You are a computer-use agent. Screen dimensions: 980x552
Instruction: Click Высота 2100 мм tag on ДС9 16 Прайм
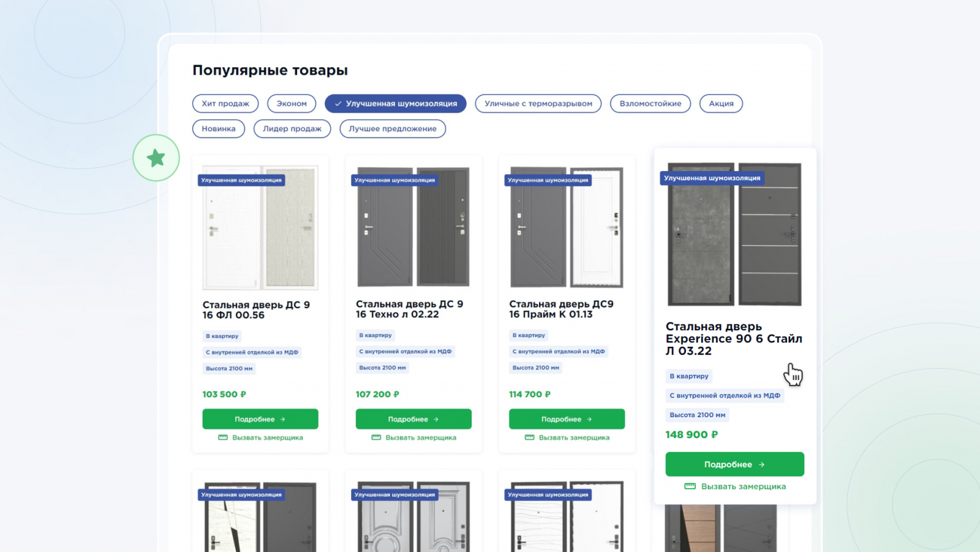click(x=535, y=368)
